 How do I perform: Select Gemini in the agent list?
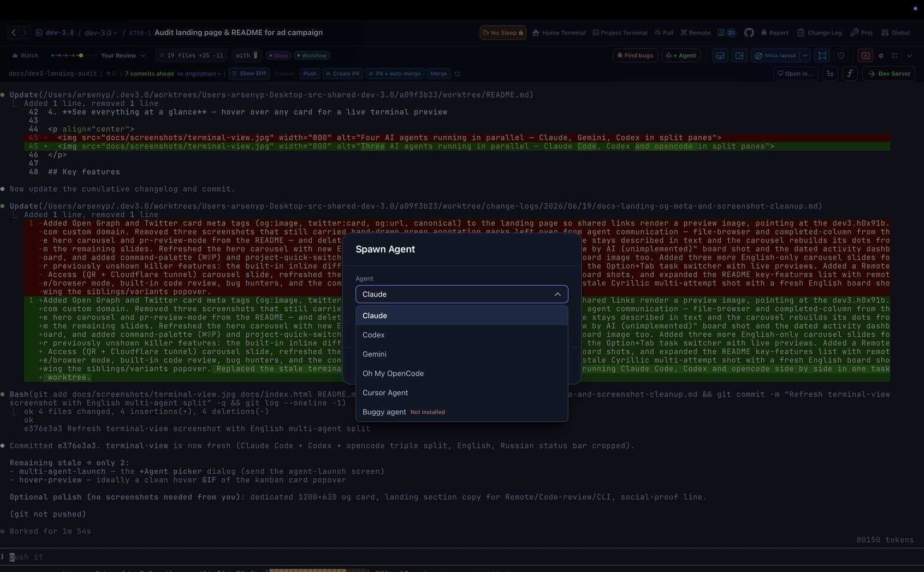[461, 354]
